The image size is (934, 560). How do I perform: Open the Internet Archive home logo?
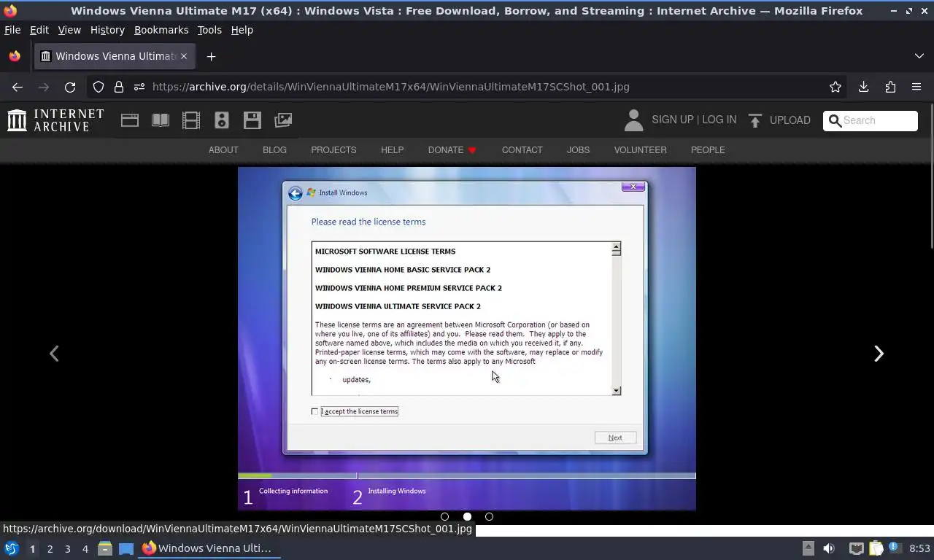coord(55,120)
